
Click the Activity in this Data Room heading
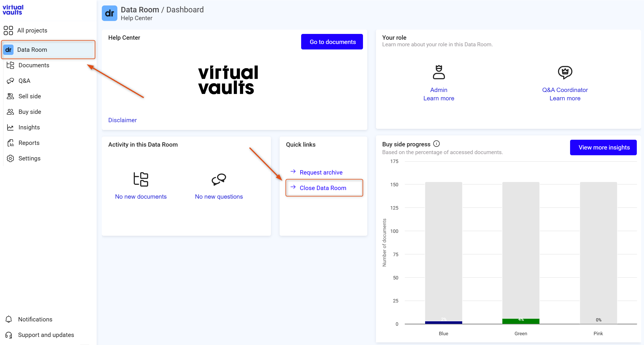click(143, 145)
